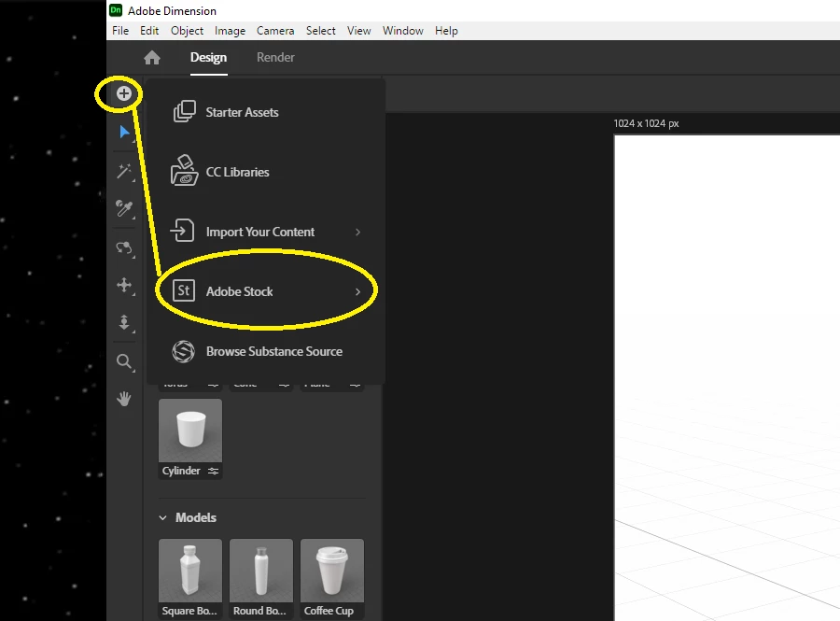
Task: Click the Coffee Cup label text
Action: (329, 611)
